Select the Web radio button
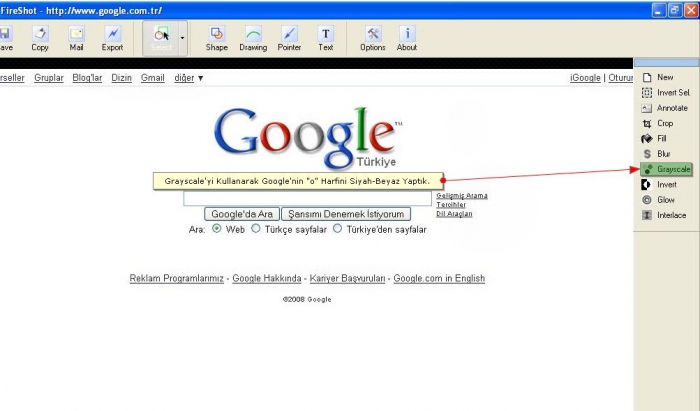The image size is (700, 411). 217,229
